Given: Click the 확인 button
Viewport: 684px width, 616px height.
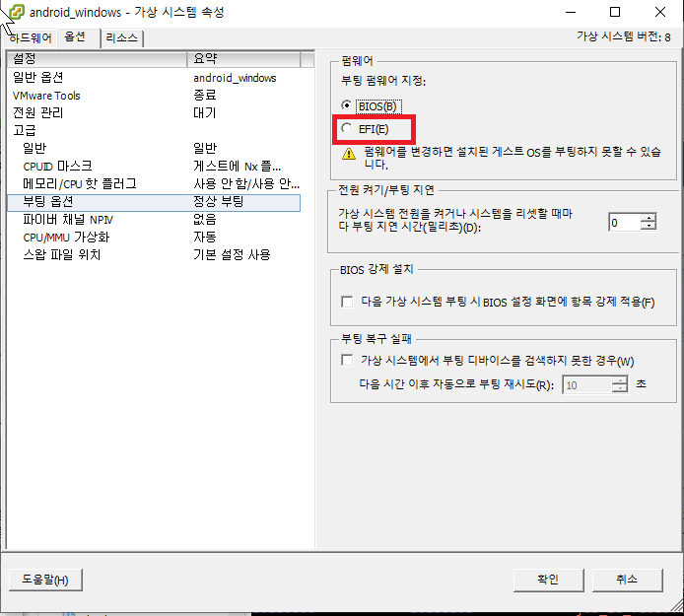Looking at the screenshot, I should tap(548, 580).
